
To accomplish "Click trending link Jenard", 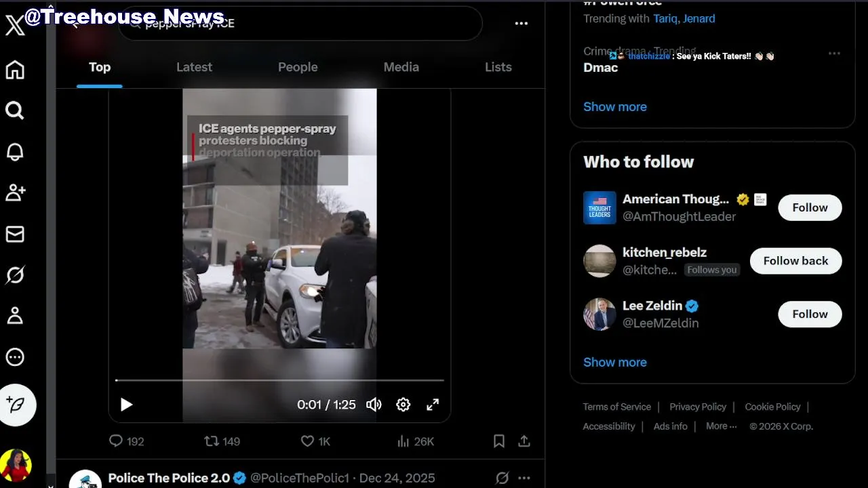I will pos(699,18).
